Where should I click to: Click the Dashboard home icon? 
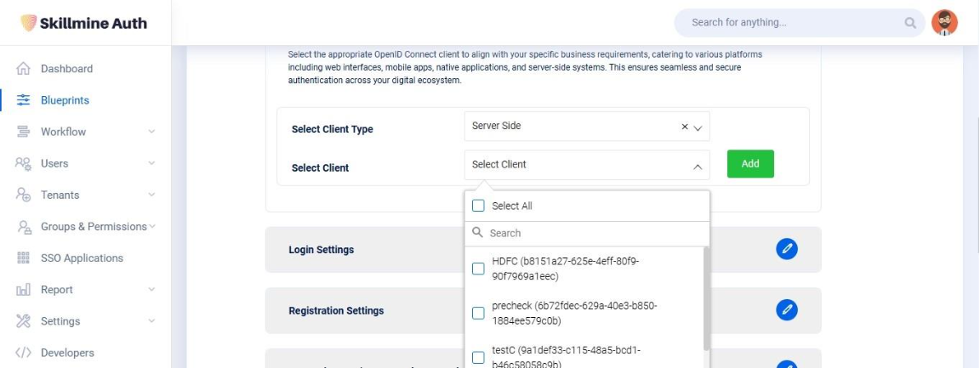click(x=24, y=69)
